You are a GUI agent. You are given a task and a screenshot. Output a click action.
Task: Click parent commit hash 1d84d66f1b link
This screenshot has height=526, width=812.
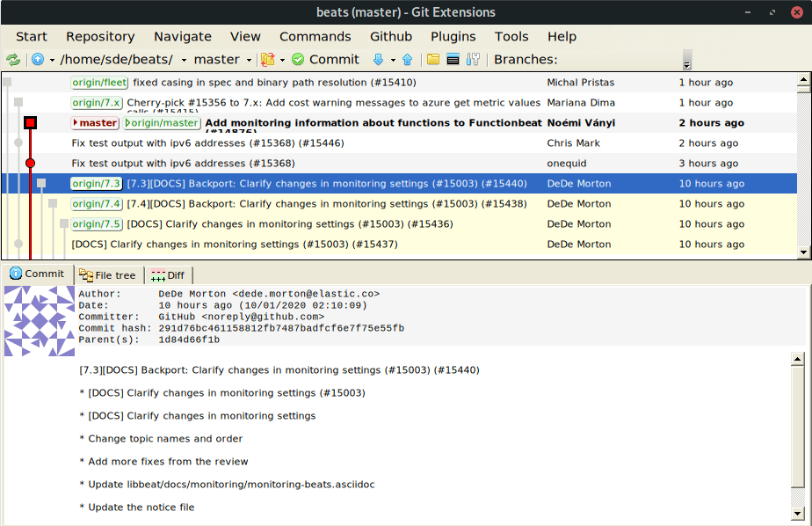coord(189,340)
